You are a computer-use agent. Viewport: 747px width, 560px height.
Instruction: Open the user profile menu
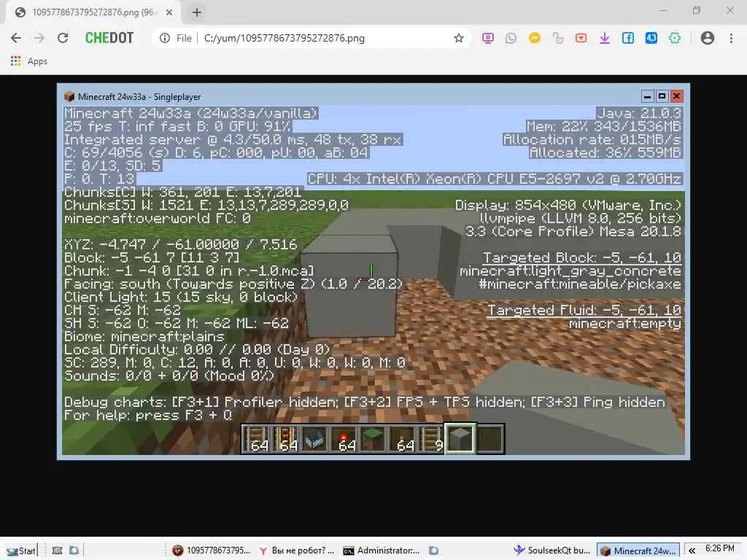pos(708,38)
